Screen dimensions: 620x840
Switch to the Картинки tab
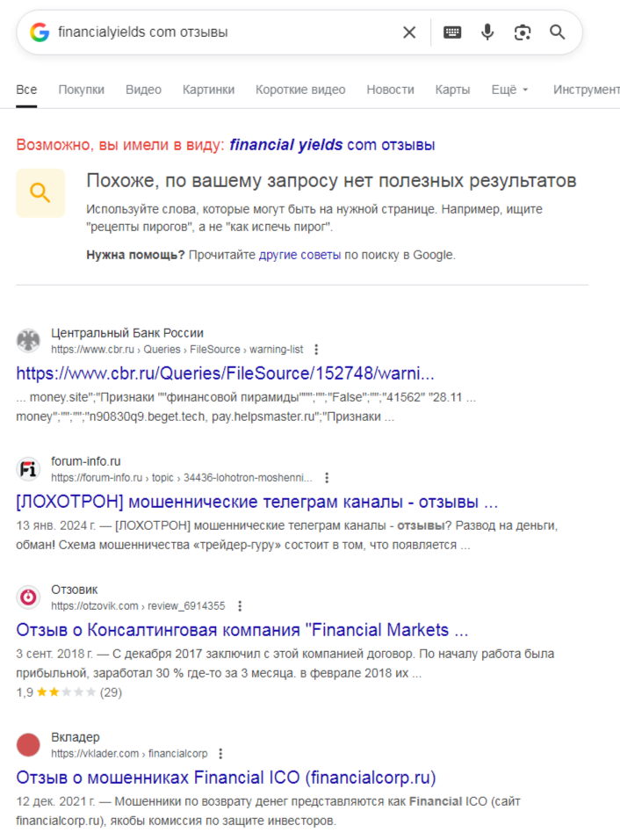208,90
